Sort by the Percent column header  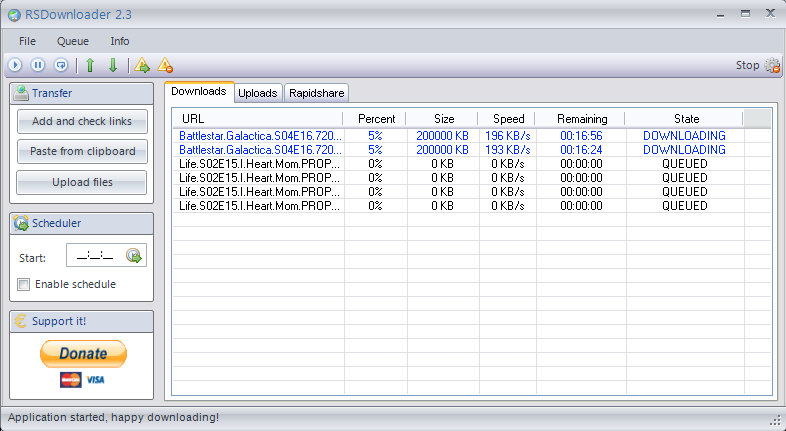(x=376, y=119)
